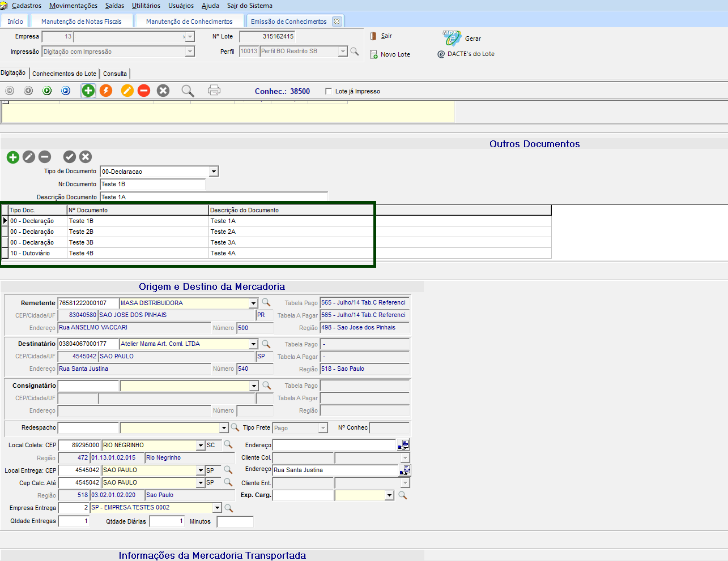
Task: Click the Novo Lote button
Action: coord(390,54)
